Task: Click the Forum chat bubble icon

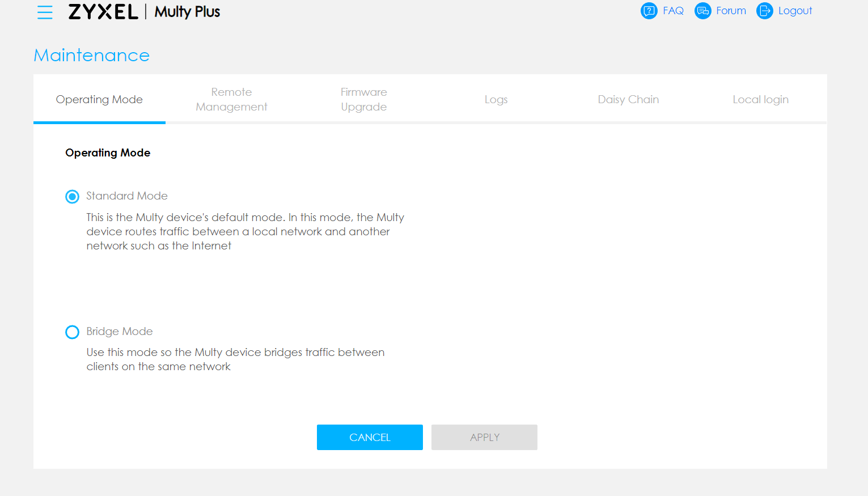Action: pyautogui.click(x=702, y=11)
